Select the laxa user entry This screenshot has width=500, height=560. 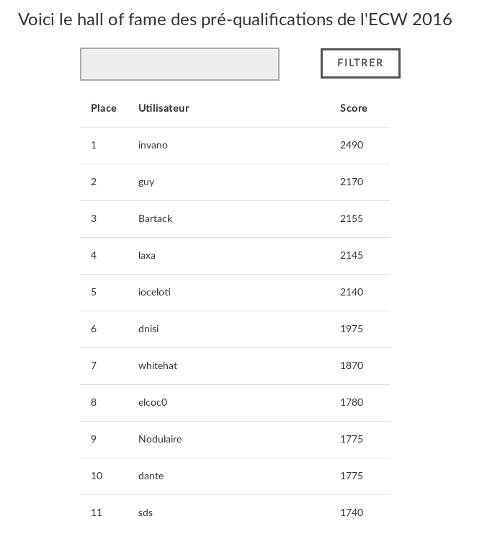[147, 255]
